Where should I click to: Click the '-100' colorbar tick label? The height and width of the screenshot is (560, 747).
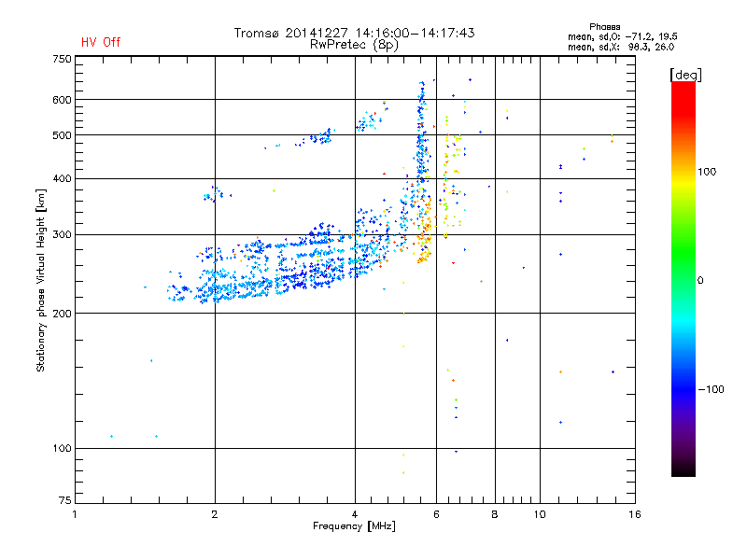(x=711, y=389)
